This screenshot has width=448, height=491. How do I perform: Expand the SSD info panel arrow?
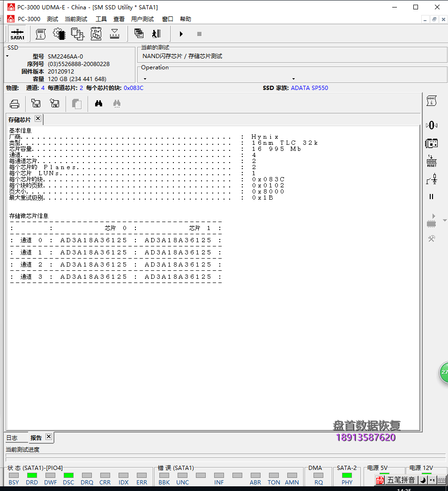pos(7,56)
